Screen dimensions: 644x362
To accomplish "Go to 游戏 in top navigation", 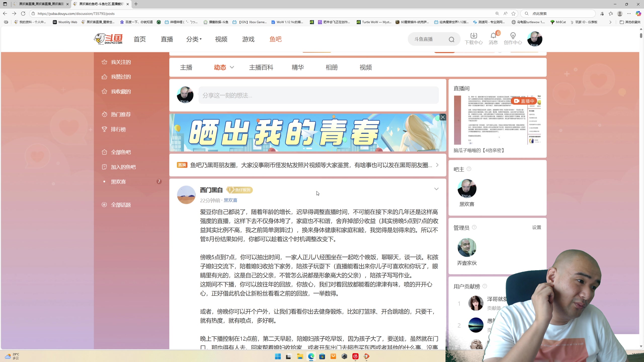I will tap(248, 39).
